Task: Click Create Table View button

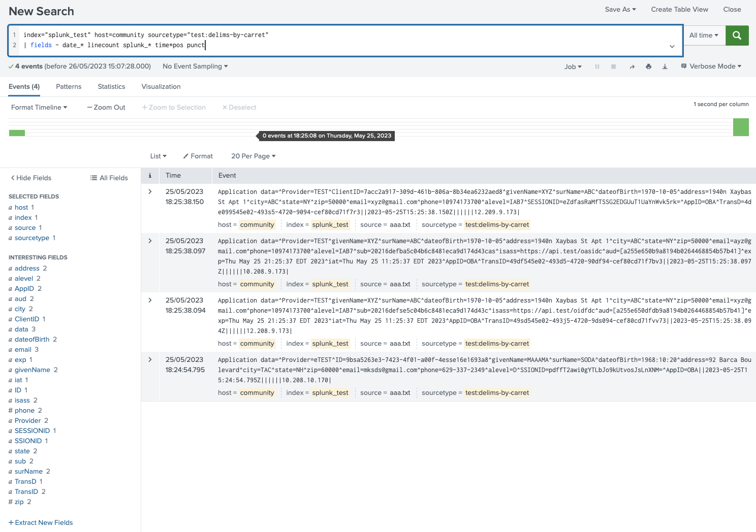Action: pyautogui.click(x=679, y=9)
